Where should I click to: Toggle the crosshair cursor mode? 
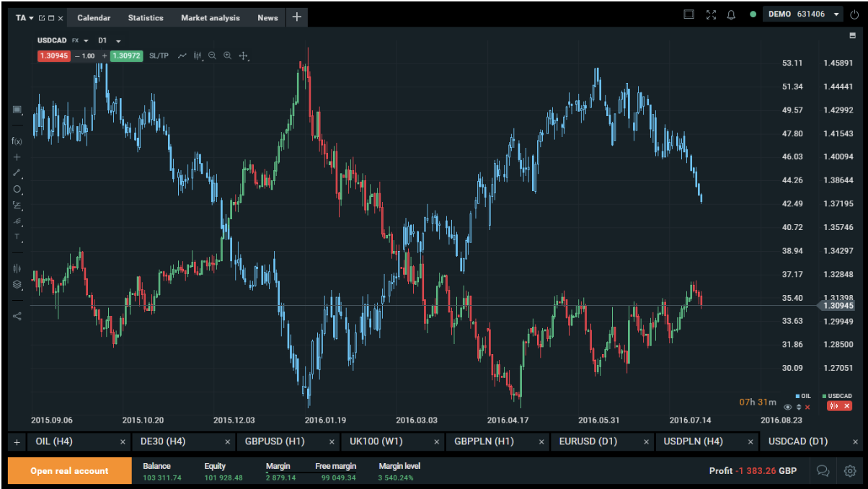[x=244, y=56]
